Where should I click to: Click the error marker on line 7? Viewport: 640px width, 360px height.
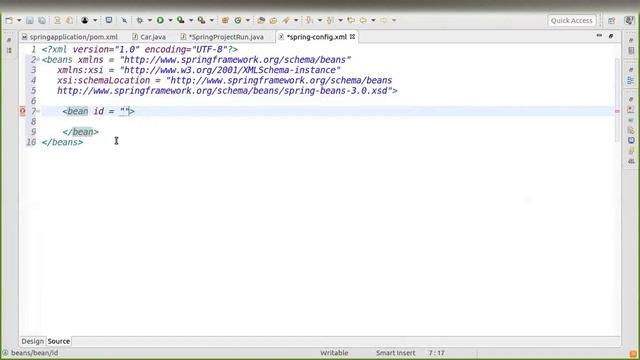(23, 111)
